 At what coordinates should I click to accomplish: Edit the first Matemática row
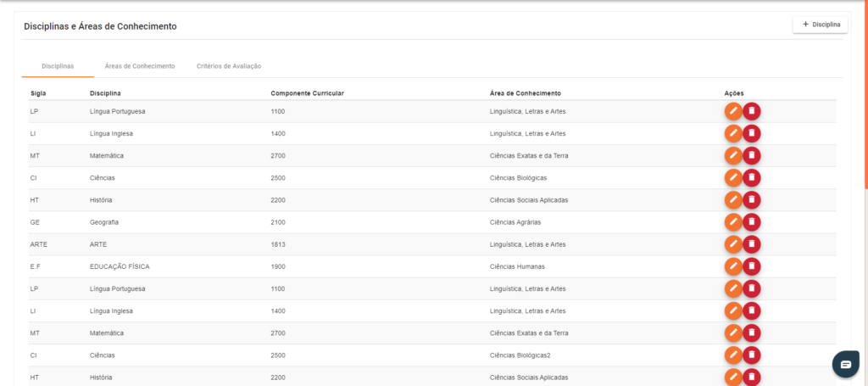point(733,155)
